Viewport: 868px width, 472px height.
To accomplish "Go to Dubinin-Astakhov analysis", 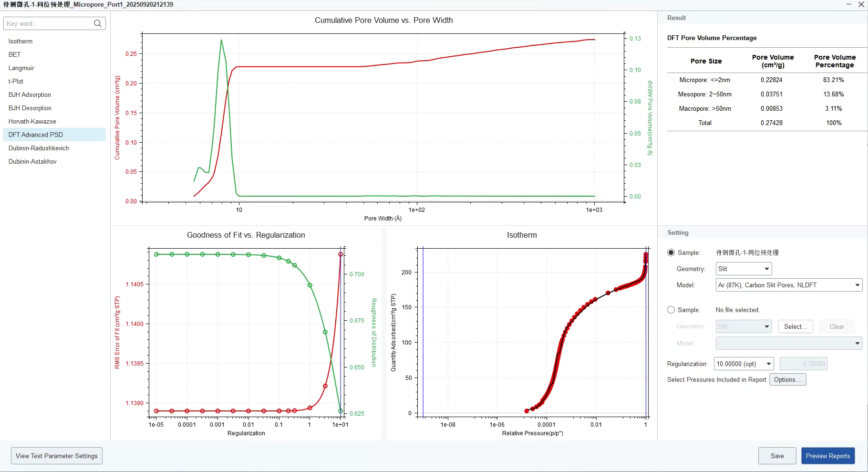I will [32, 161].
